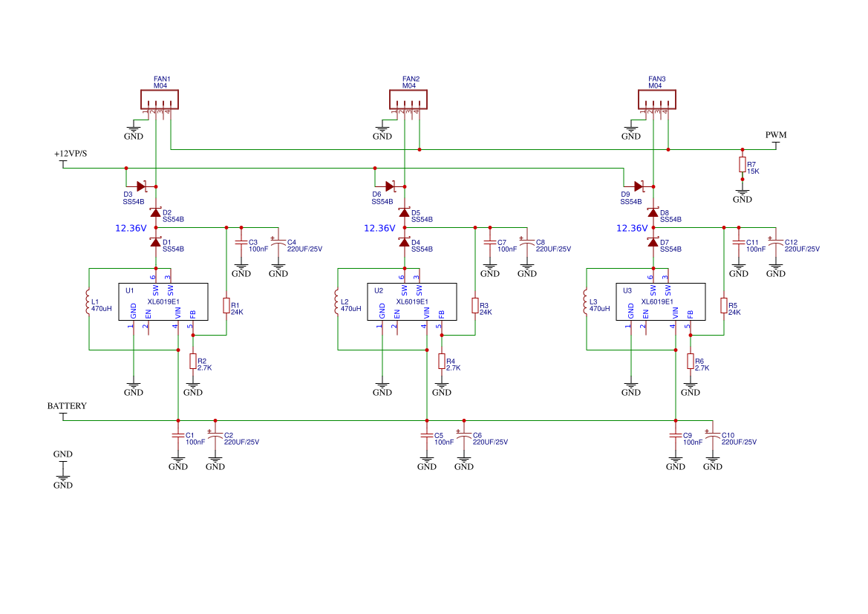Image resolution: width=868 pixels, height=614 pixels.
Task: Select the 12.36V label beside D8
Action: (632, 228)
